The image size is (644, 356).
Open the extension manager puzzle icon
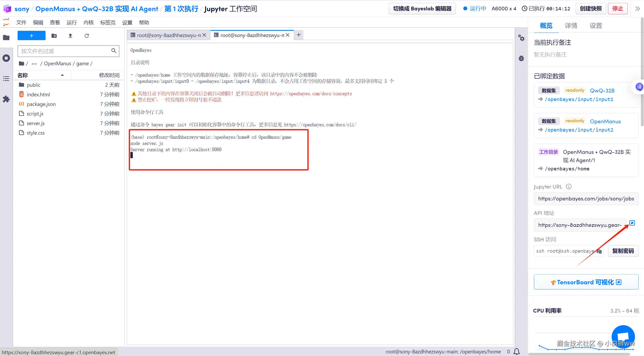click(x=6, y=99)
